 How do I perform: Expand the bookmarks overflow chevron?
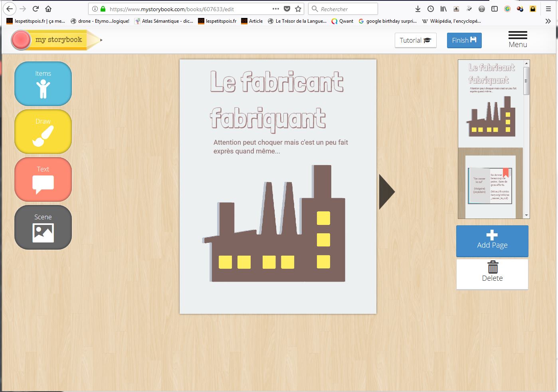(548, 21)
